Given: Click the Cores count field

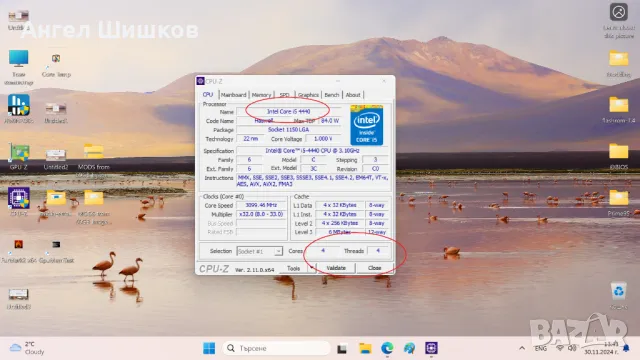Looking at the screenshot, I should tap(323, 251).
